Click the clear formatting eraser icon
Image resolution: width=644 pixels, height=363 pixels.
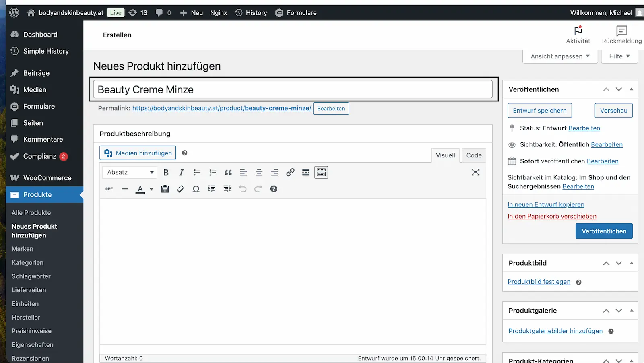pos(180,189)
